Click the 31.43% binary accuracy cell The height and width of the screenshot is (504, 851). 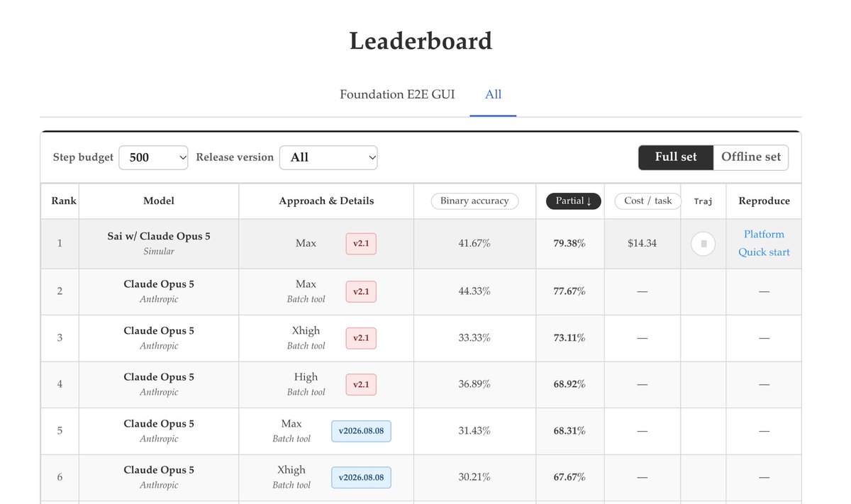(474, 431)
